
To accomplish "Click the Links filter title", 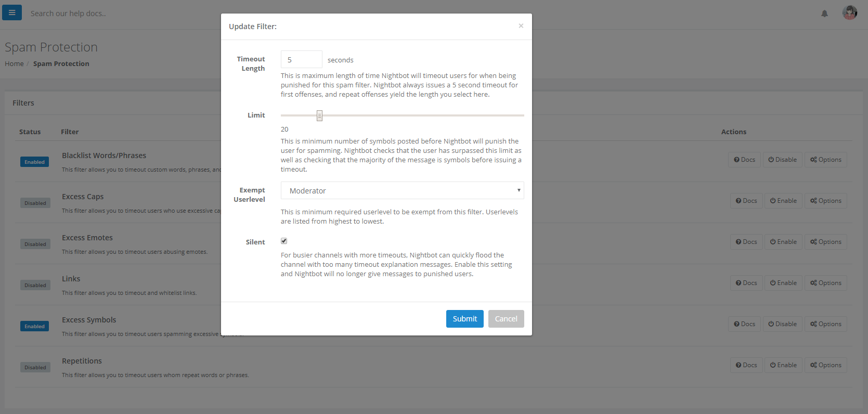I will pyautogui.click(x=71, y=279).
